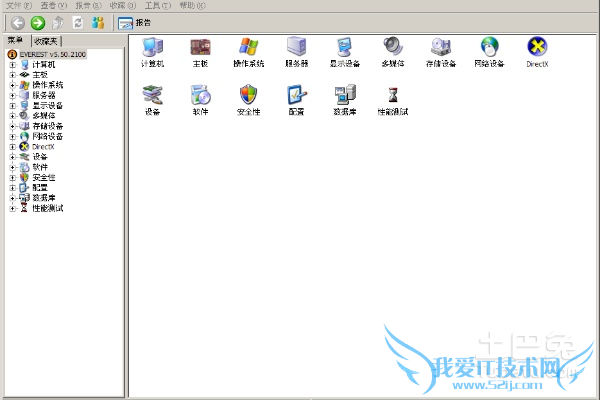Select 性能测试 in the tree
This screenshot has height=400, width=600.
pos(47,208)
